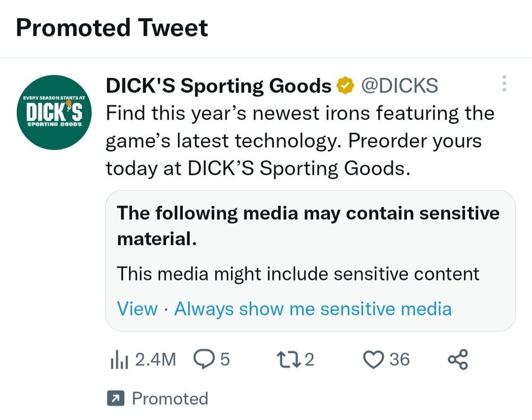The height and width of the screenshot is (420, 532).
Task: Open the DICK'S Sporting Goods profile avatar
Action: pos(54,112)
